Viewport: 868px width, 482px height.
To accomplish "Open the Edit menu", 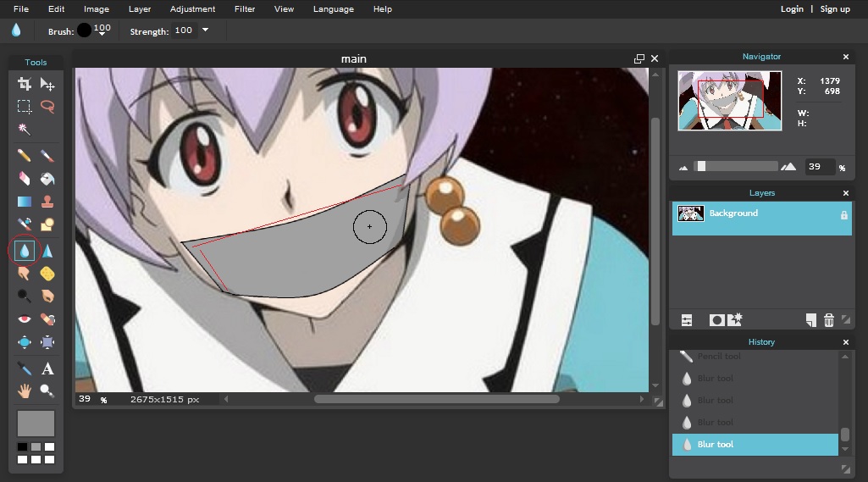I will [x=56, y=8].
